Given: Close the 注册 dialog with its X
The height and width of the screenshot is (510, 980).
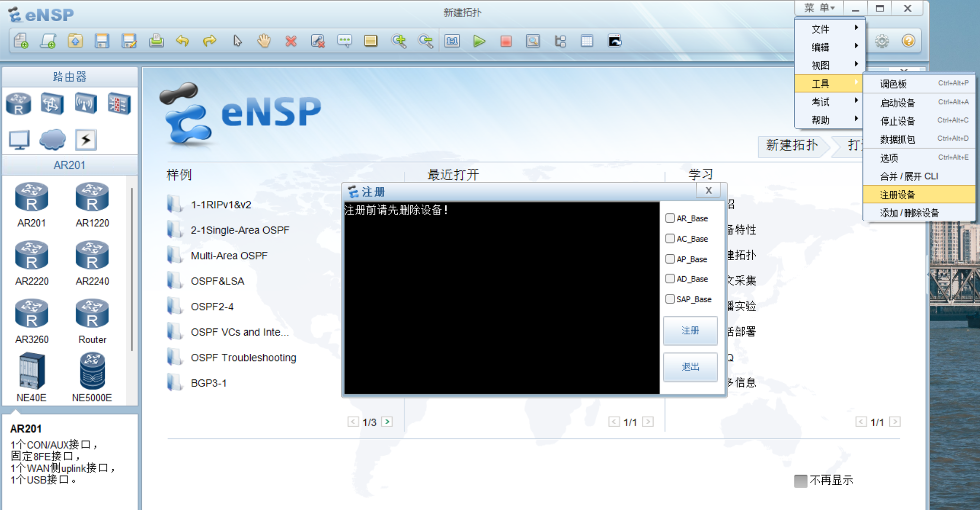Looking at the screenshot, I should (x=709, y=191).
